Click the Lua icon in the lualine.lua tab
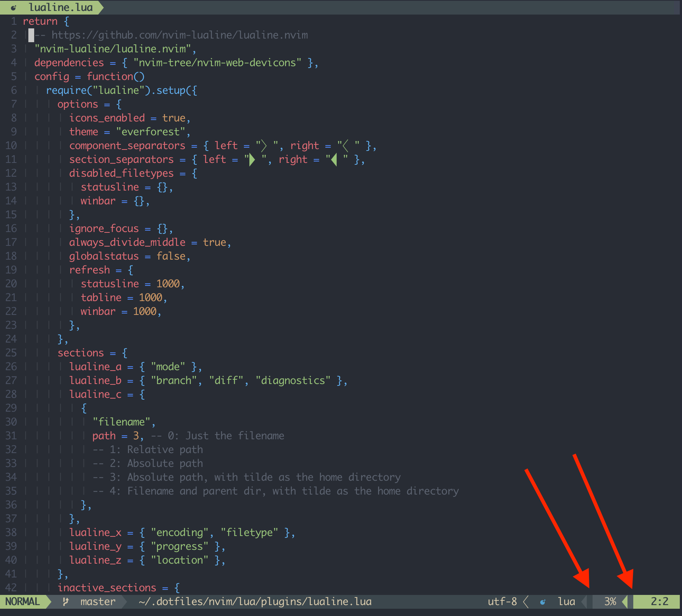 [x=15, y=7]
